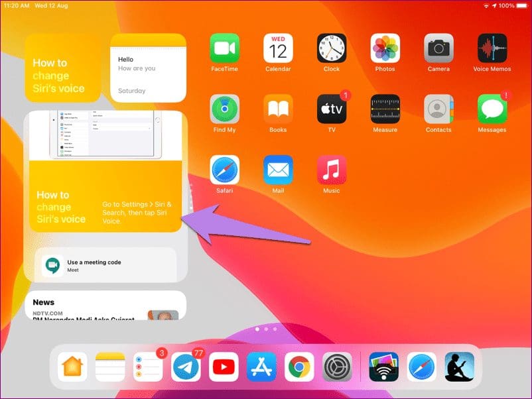
Task: Launch the Measure app
Action: 385,109
